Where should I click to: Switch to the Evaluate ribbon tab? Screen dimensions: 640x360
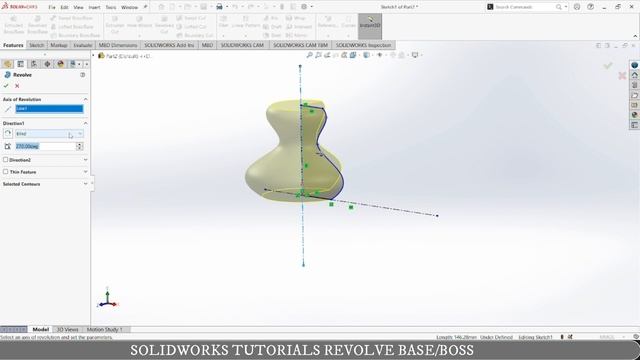tap(82, 45)
